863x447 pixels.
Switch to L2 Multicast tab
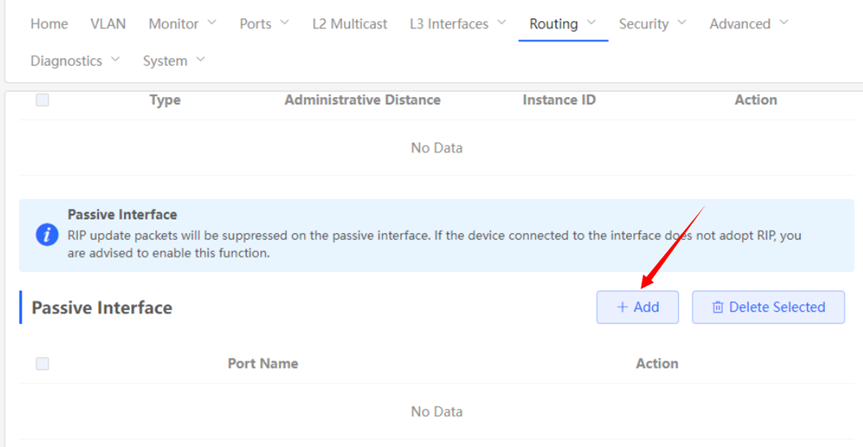pos(350,24)
